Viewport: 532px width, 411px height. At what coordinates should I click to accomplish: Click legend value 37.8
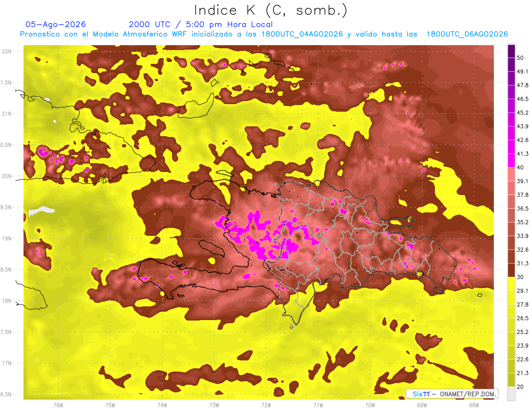523,195
